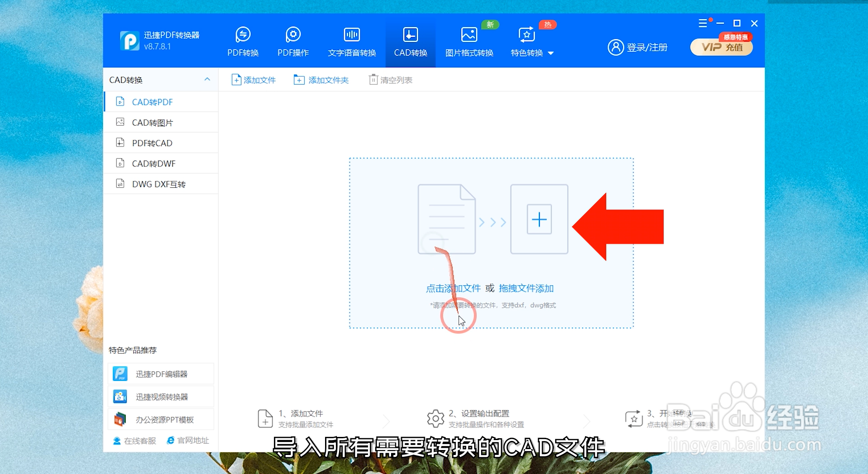Click '2、设置输出配置' step text

tap(479, 413)
